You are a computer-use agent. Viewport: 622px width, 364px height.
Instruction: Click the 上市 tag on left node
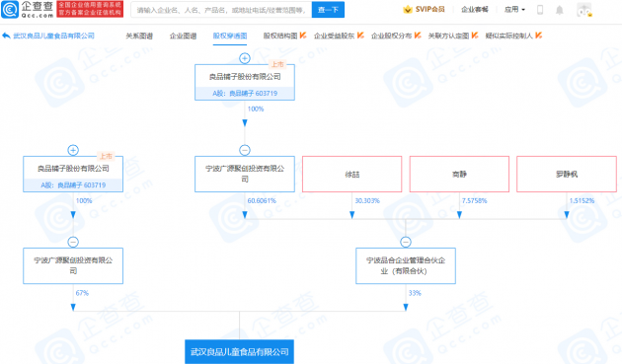106,156
